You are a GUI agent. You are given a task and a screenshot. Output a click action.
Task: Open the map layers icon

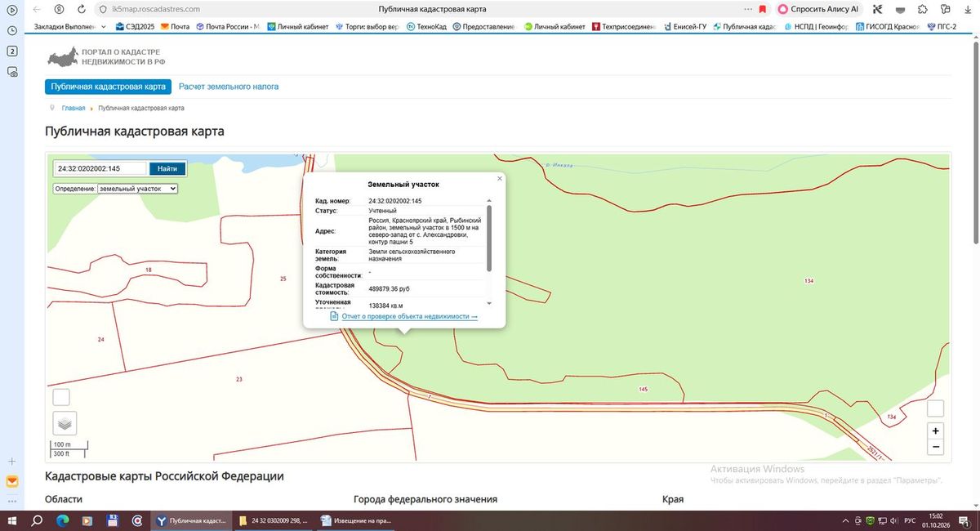tap(65, 423)
